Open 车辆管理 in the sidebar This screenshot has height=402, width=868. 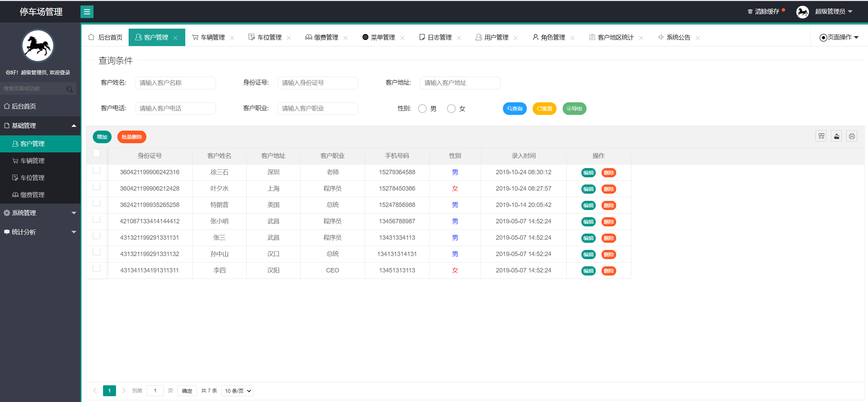coord(40,161)
